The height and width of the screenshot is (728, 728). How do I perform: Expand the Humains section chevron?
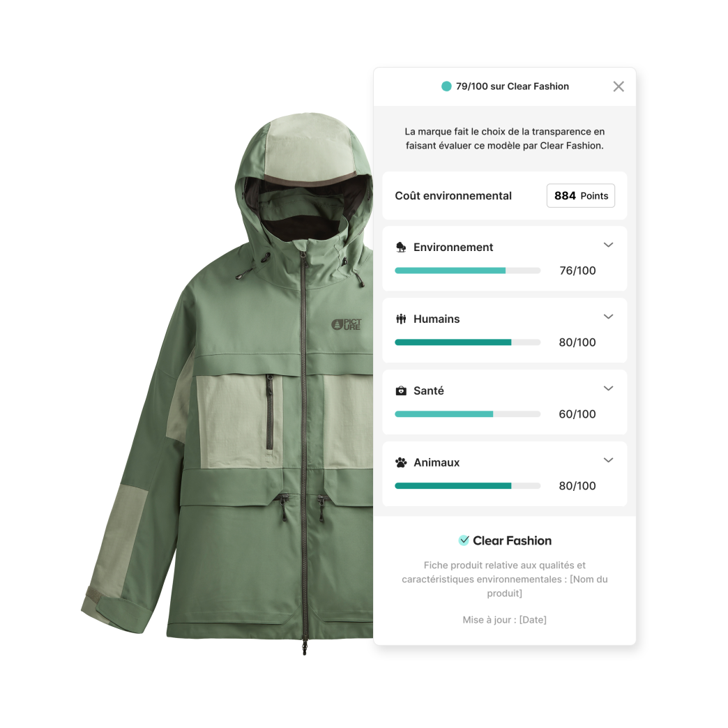608,317
